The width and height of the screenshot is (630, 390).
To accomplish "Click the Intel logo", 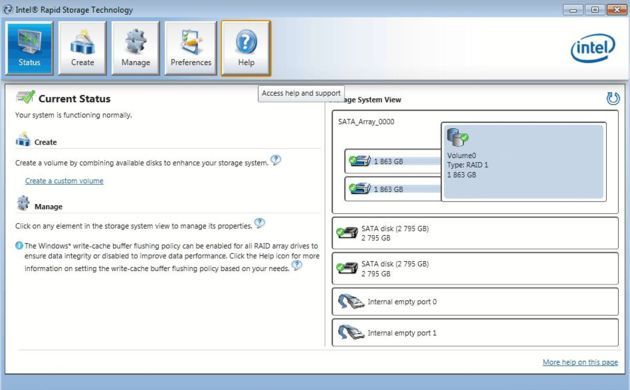I will (593, 48).
